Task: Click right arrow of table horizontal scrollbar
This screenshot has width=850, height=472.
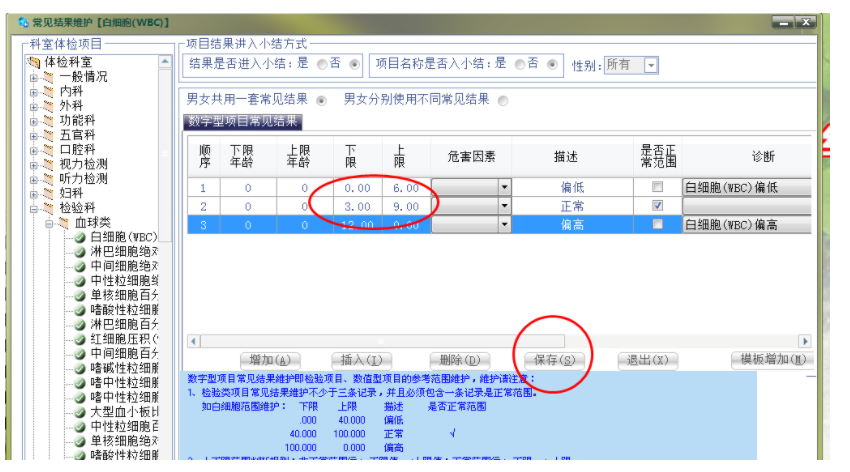Action: click(x=805, y=341)
